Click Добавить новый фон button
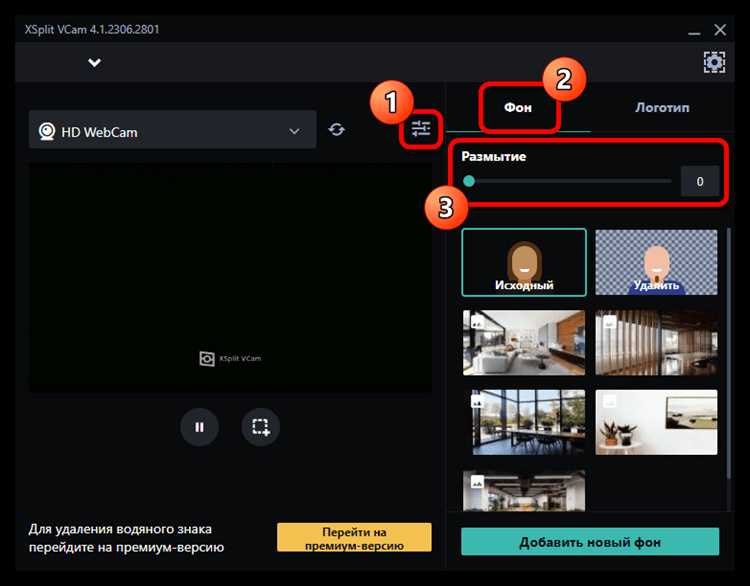Screen dimensions: 750x586 tap(590, 542)
